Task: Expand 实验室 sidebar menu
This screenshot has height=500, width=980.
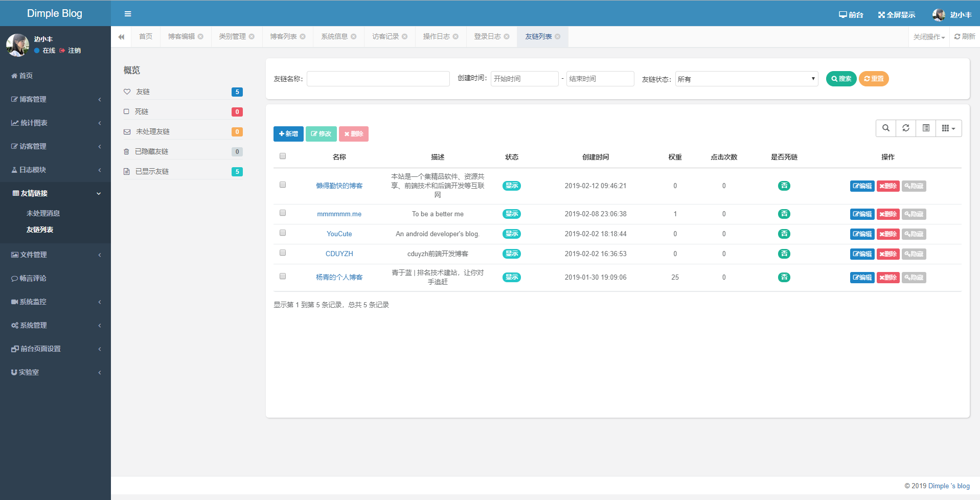Action: coord(55,372)
